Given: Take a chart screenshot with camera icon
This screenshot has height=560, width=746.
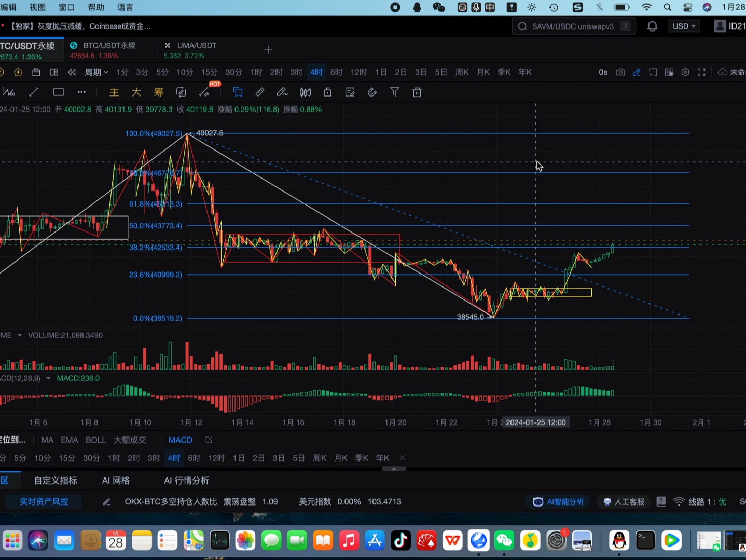Looking at the screenshot, I should click(620, 72).
